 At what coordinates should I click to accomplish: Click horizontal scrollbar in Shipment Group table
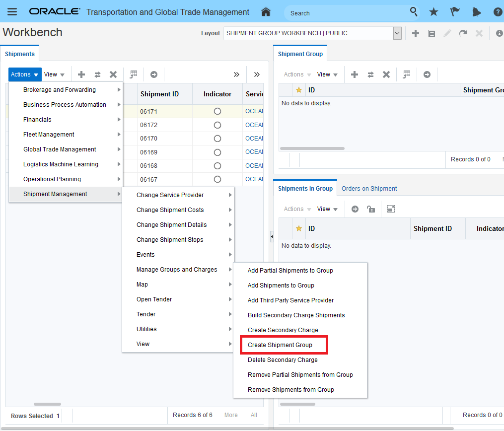[x=312, y=148]
